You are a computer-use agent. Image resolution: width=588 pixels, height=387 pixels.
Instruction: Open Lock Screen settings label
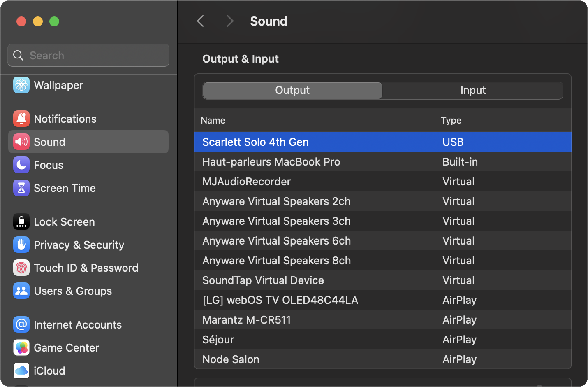tap(64, 222)
